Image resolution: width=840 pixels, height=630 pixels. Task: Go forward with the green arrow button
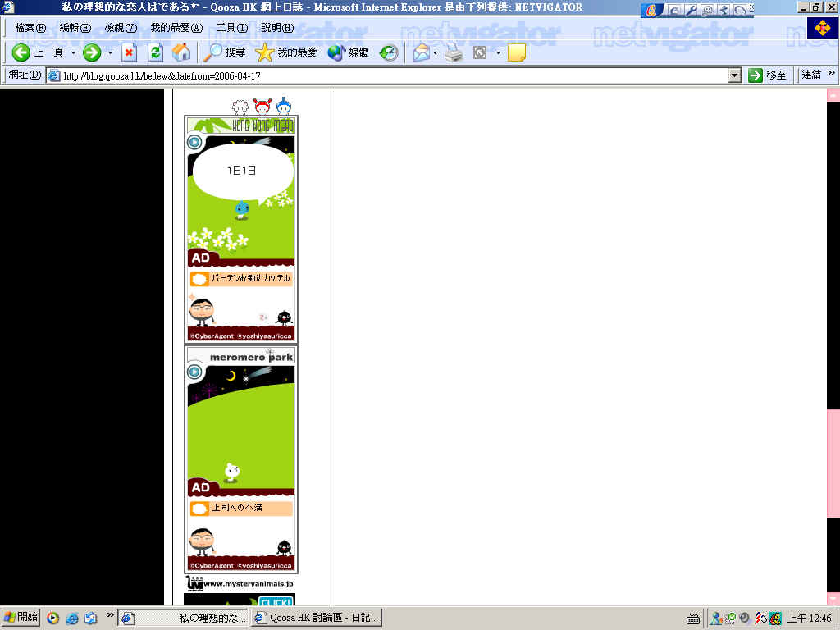click(92, 52)
